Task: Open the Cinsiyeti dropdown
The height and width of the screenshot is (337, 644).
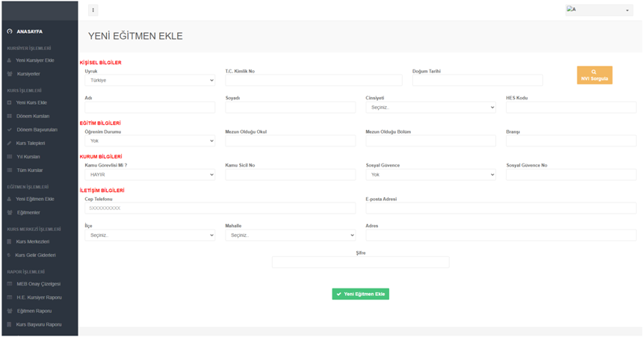Action: 430,108
